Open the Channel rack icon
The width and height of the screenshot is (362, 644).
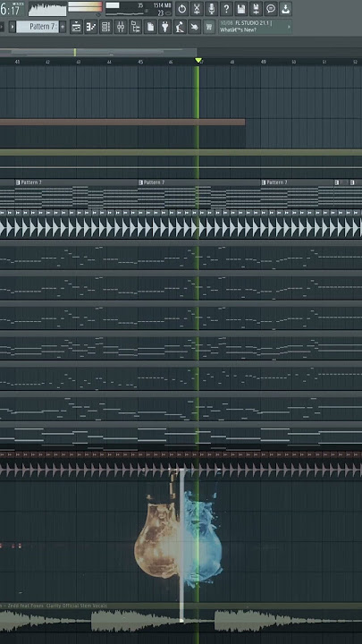105,27
